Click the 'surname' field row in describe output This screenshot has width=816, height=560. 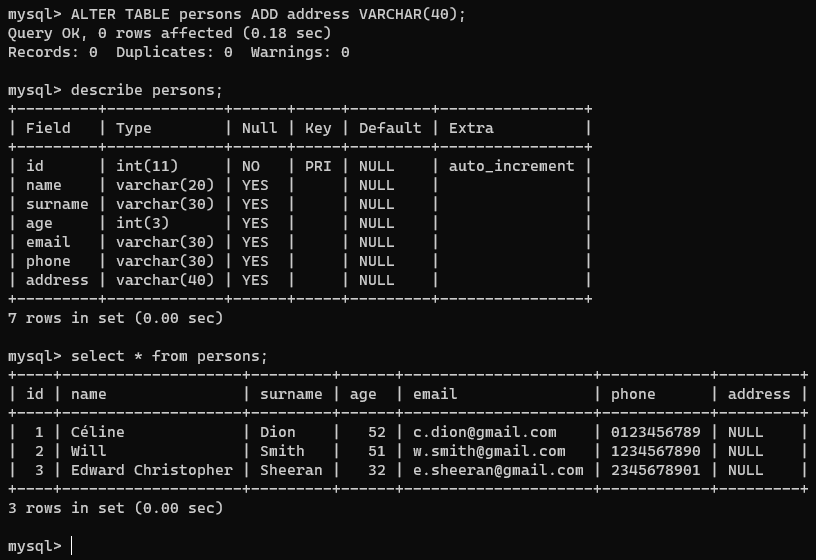click(x=57, y=204)
